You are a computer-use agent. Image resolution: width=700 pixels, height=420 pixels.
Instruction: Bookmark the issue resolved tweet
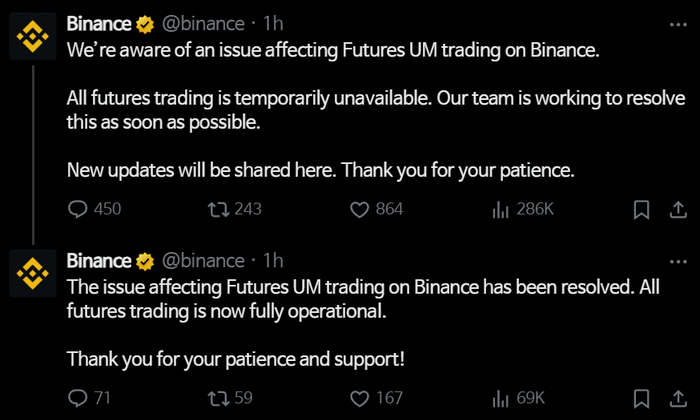(x=642, y=398)
